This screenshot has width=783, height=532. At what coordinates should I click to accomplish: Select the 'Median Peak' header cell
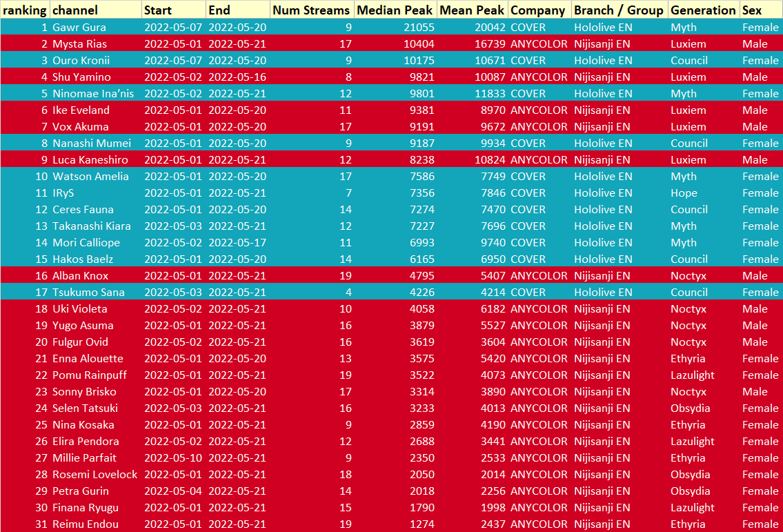(395, 10)
